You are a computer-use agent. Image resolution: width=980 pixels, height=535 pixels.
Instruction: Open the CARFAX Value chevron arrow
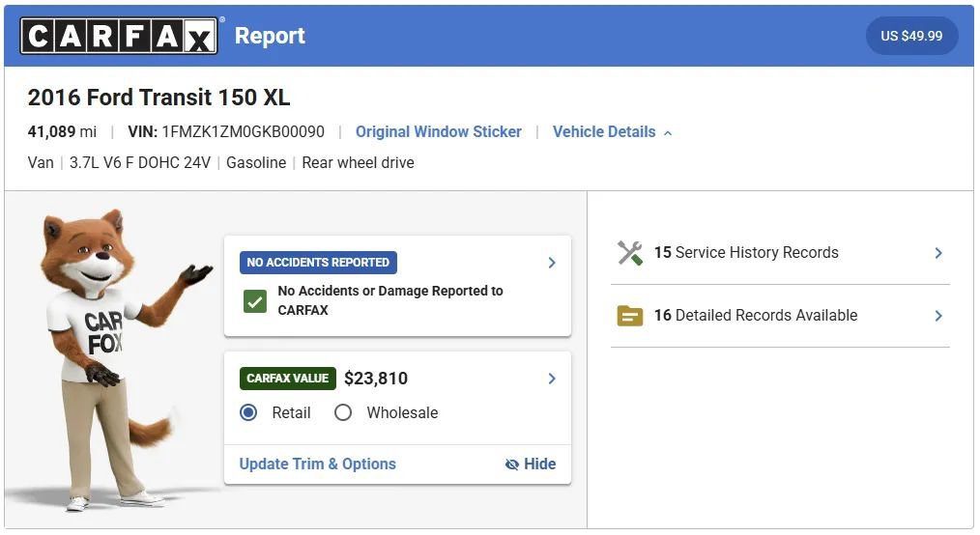click(x=552, y=379)
